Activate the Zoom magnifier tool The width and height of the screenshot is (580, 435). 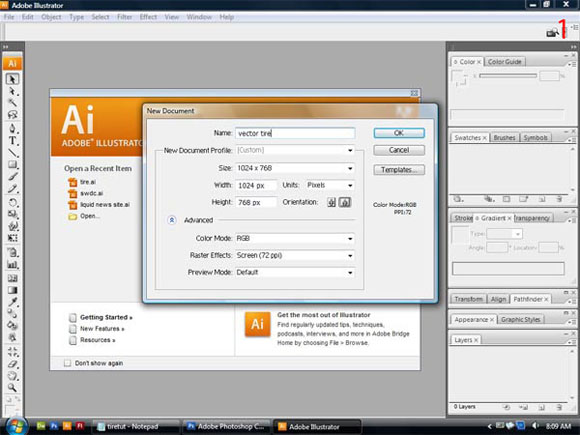[12, 388]
